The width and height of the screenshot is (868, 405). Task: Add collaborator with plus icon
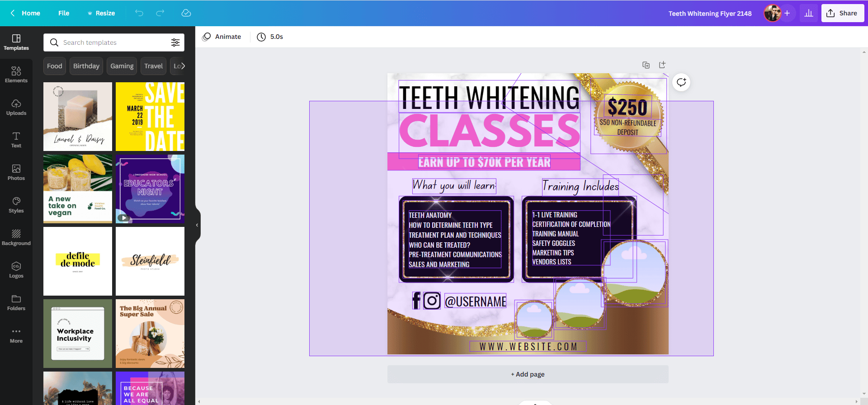point(787,13)
